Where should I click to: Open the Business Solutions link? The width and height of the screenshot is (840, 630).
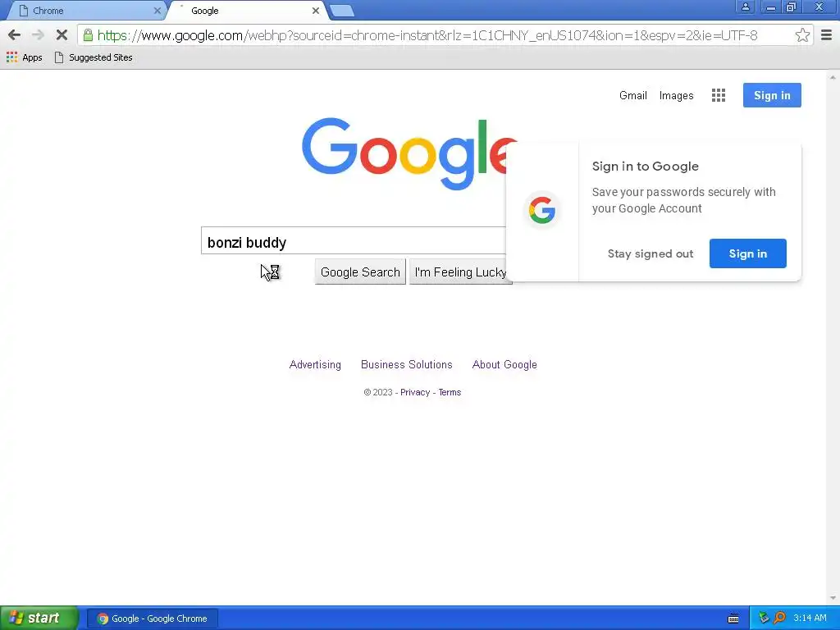point(407,364)
